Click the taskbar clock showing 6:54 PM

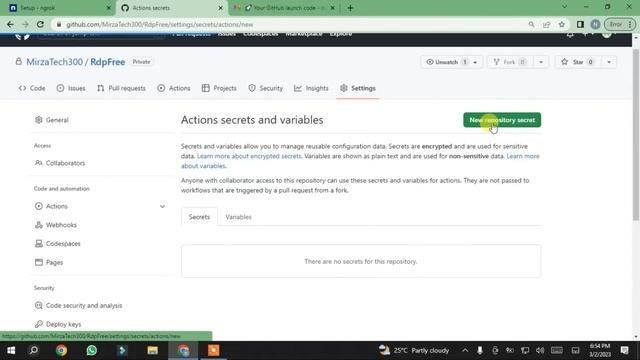(x=600, y=350)
